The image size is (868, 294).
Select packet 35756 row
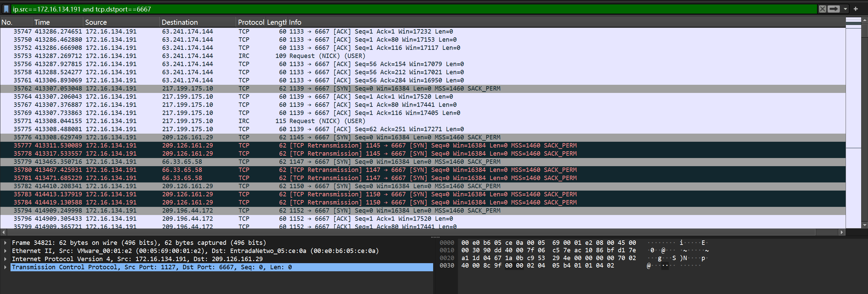tap(423, 64)
